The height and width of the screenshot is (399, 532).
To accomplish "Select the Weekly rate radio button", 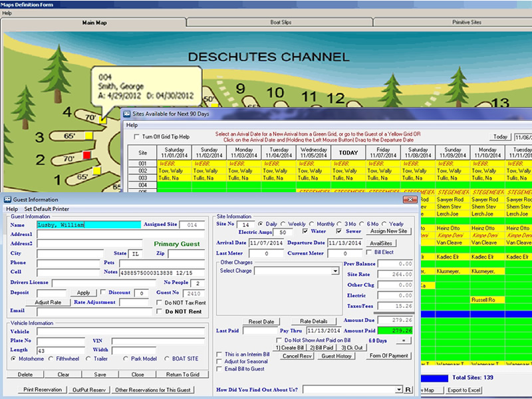I will click(283, 224).
